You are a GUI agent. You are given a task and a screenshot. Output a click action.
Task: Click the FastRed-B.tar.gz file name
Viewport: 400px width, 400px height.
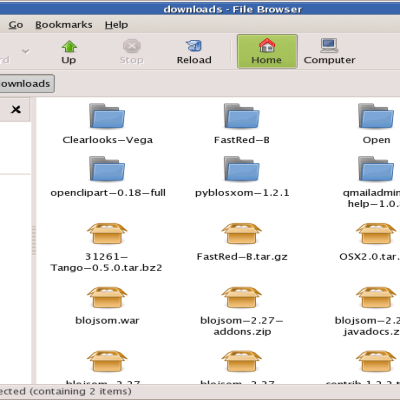point(242,257)
